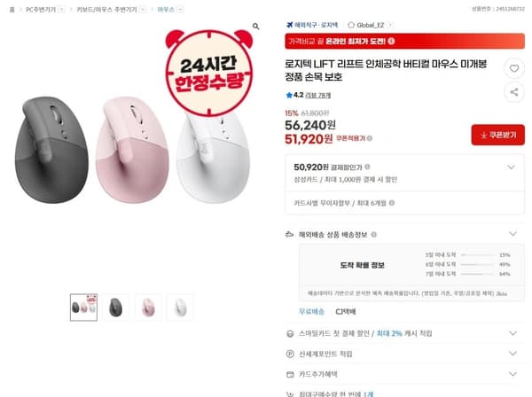Collapse the 해외배송 상품 배송정보 section
Image resolution: width=532 pixels, height=397 pixels.
pyautogui.click(x=512, y=234)
